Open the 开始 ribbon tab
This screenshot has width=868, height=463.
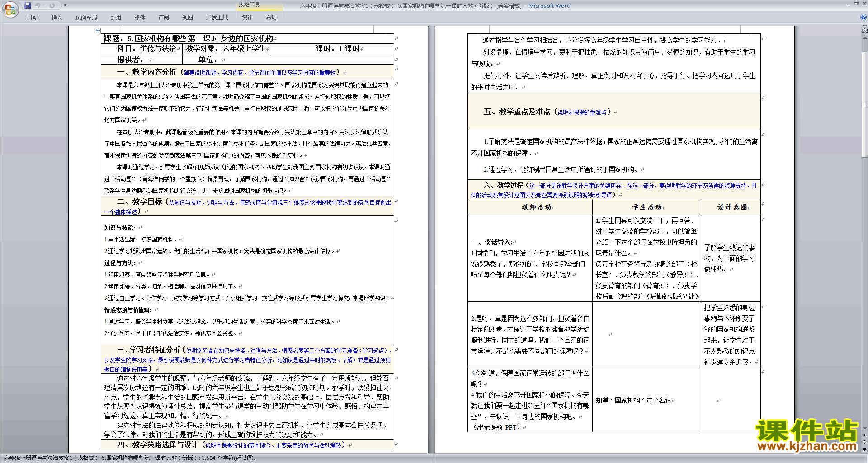point(33,18)
